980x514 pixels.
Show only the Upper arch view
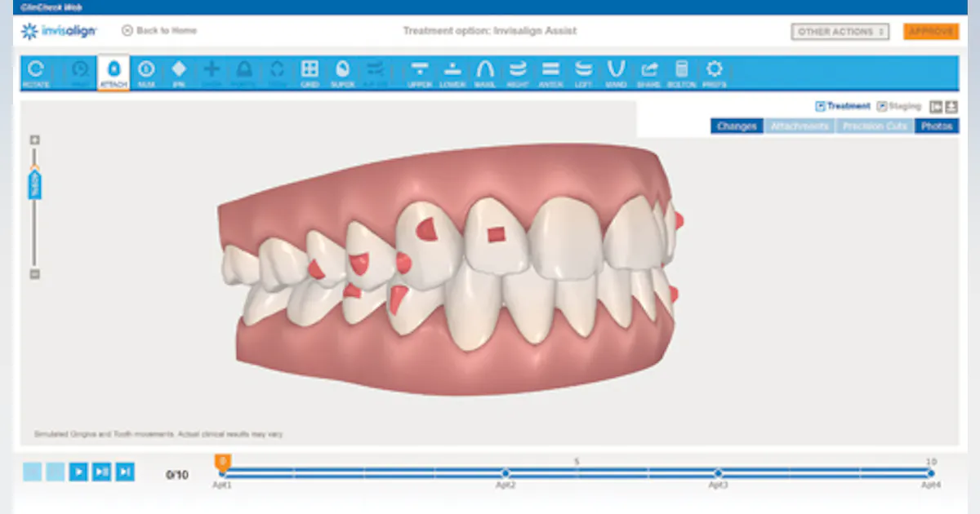(420, 73)
